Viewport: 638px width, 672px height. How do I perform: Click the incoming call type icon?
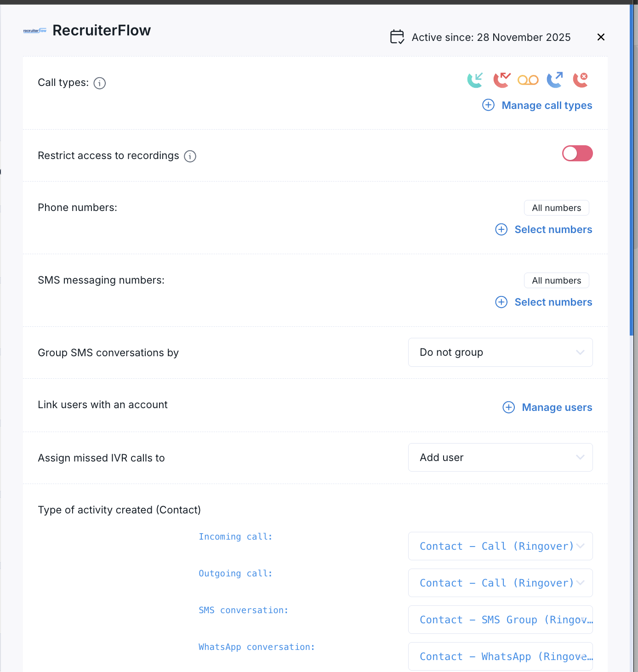click(475, 80)
